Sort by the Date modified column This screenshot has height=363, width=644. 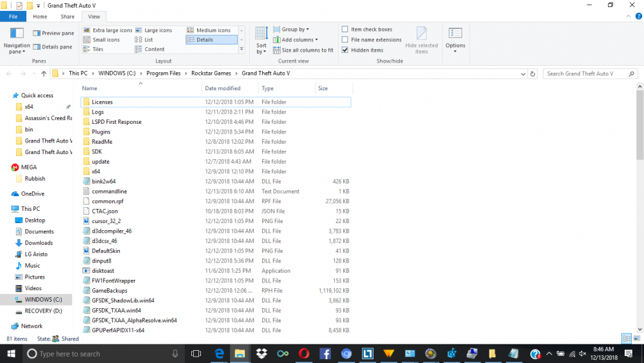(230, 88)
